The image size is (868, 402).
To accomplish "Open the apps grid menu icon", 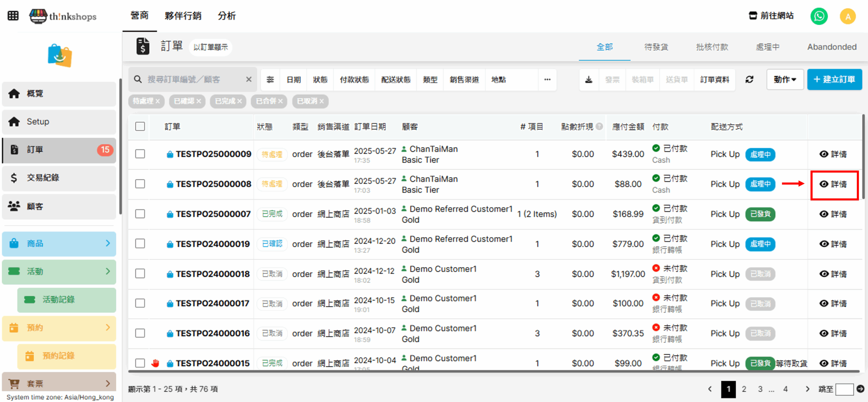I will pos(13,16).
